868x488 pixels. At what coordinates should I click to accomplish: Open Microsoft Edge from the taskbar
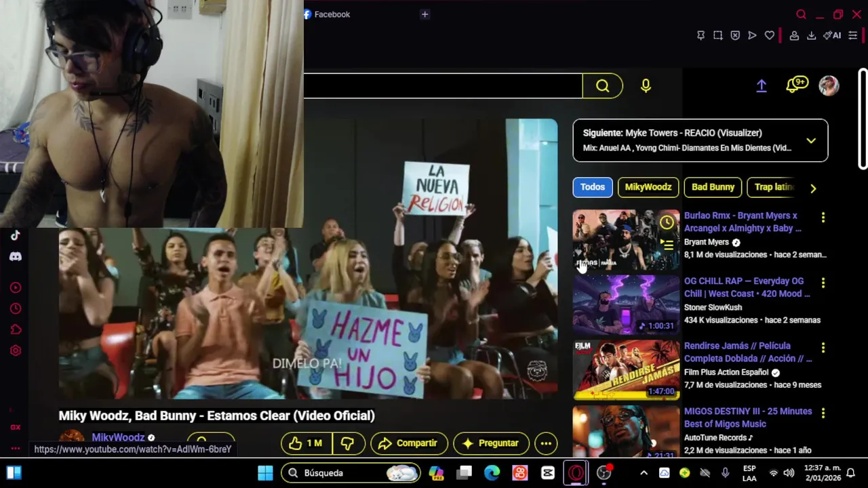[492, 473]
